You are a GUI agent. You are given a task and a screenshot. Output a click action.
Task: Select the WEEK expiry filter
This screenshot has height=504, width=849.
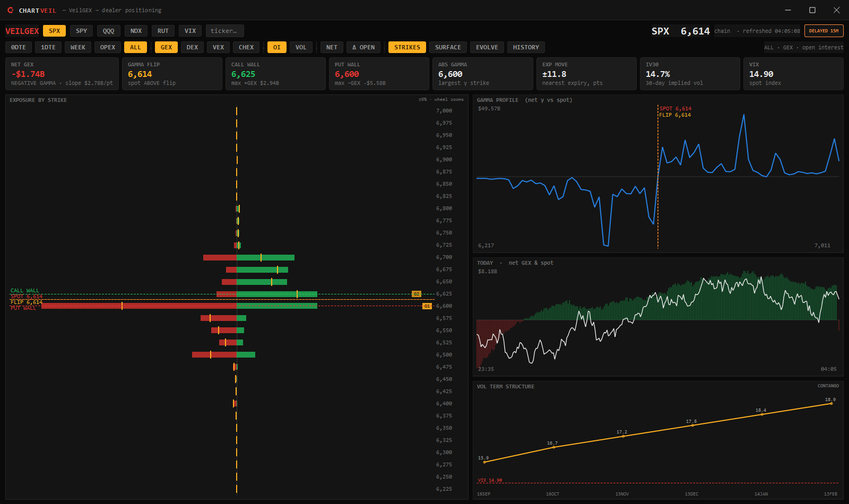(x=78, y=47)
